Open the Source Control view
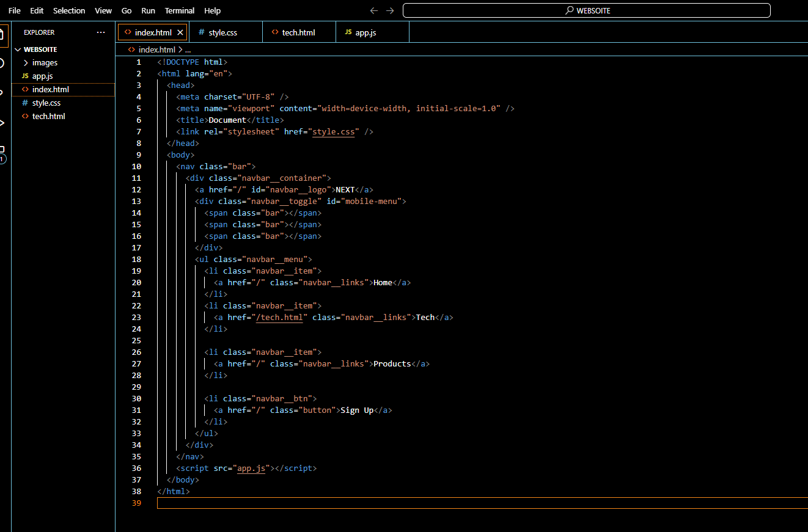The width and height of the screenshot is (808, 532). (x=2, y=92)
